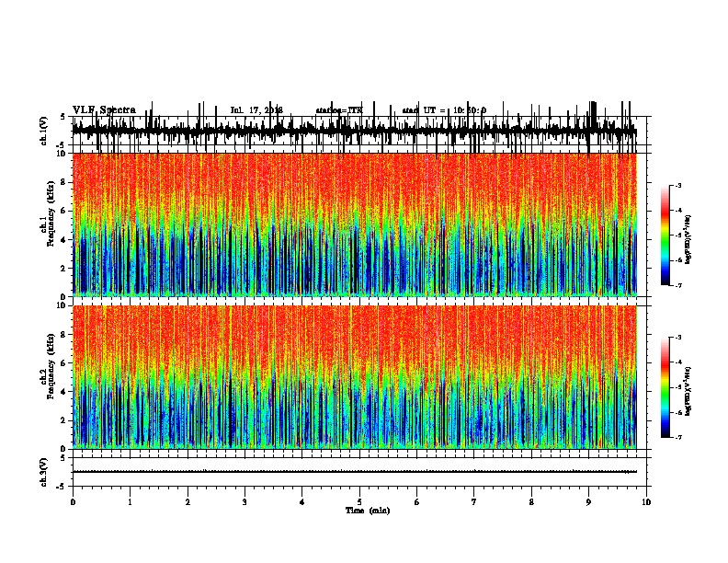Click ch.1 spectrogram frequency tick '2'
The image size is (728, 563).
tap(64, 268)
